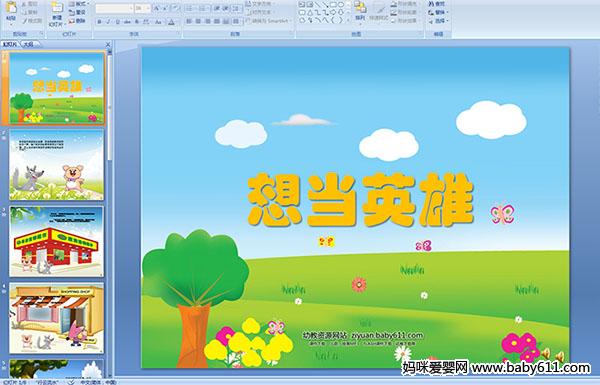Open the Select menu in editing group
600x385 pixels.
[x=438, y=21]
